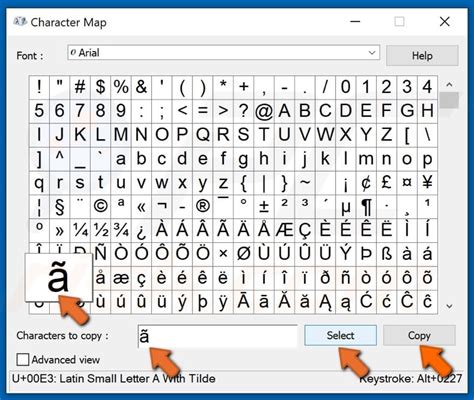The height and width of the screenshot is (400, 474).
Task: Choose the pilcrow ¶ paragraph character
Action: coord(366,207)
